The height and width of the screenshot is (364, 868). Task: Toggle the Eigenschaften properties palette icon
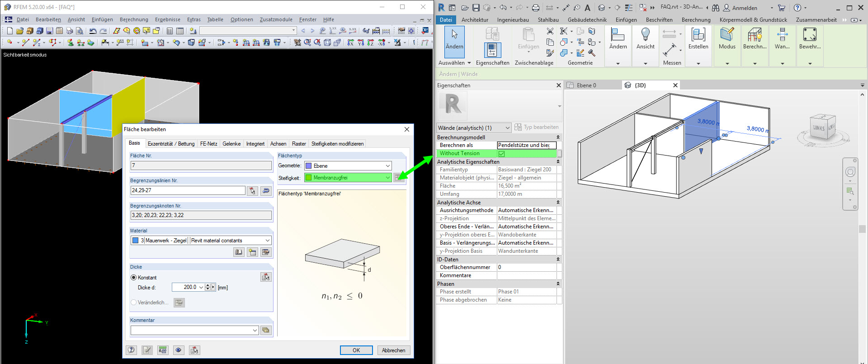pyautogui.click(x=492, y=51)
